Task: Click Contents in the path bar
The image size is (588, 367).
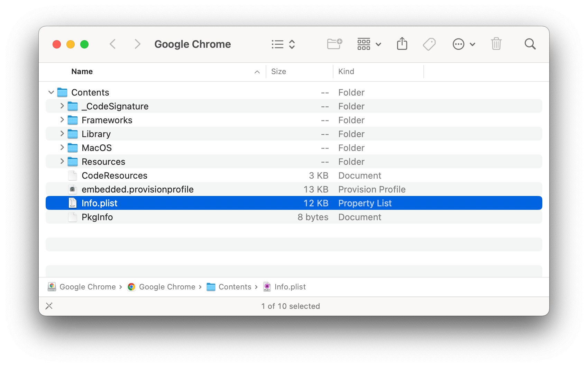Action: [x=235, y=287]
